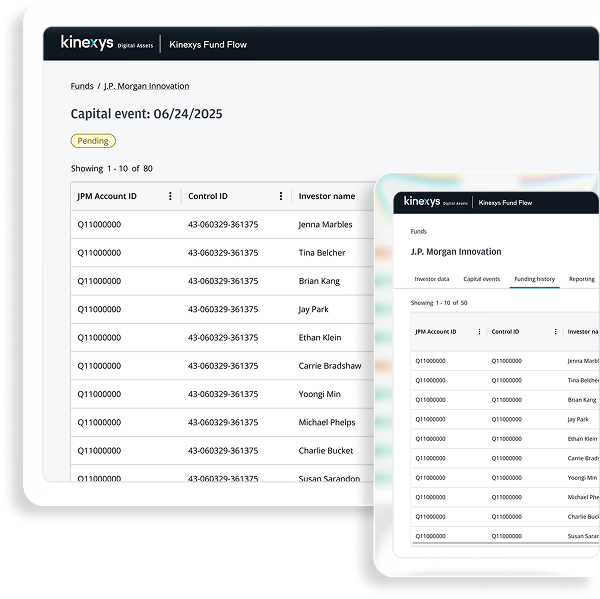Viewport: 600px width, 599px height.
Task: Open the Reporting tab
Action: tap(582, 279)
